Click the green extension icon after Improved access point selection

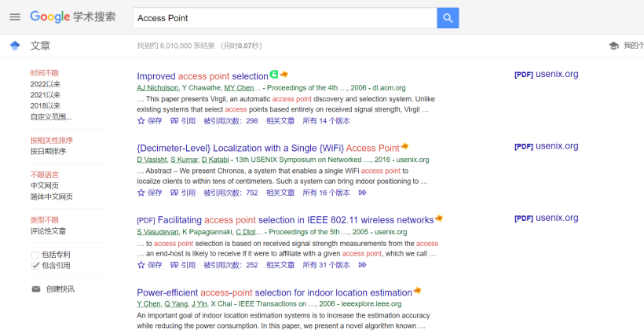click(x=273, y=75)
